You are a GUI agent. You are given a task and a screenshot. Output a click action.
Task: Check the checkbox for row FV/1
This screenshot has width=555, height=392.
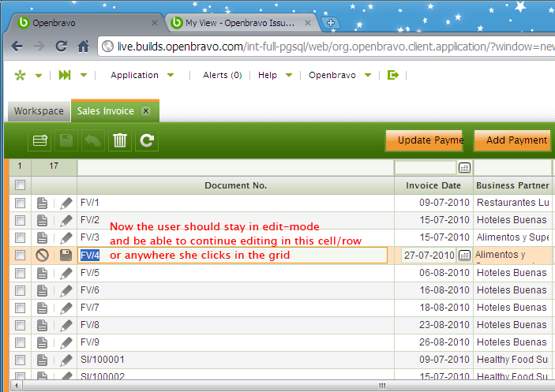(21, 203)
